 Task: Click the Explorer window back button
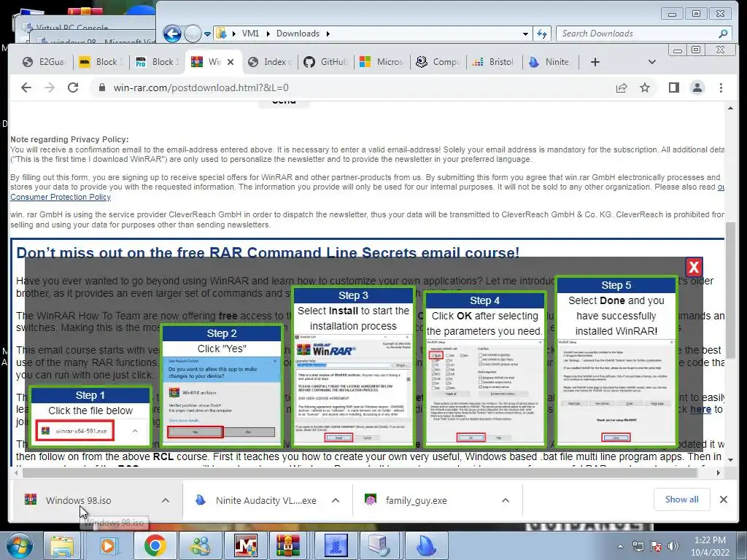pyautogui.click(x=172, y=34)
